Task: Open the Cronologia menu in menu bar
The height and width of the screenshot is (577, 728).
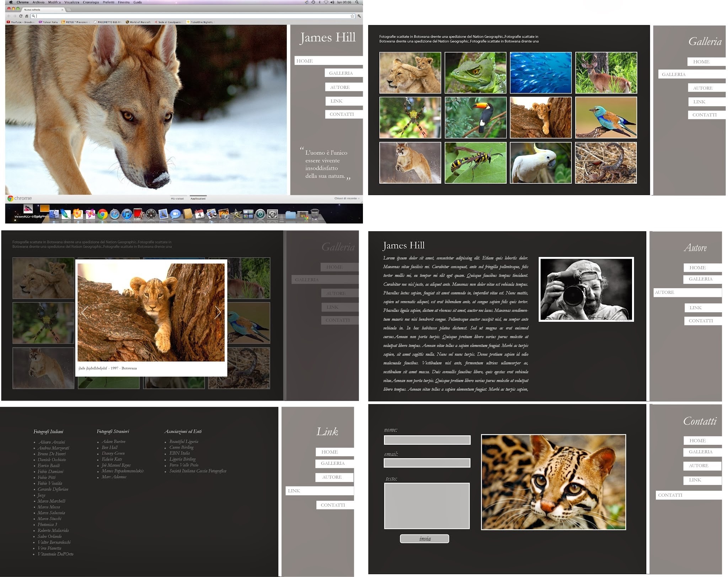Action: (91, 2)
